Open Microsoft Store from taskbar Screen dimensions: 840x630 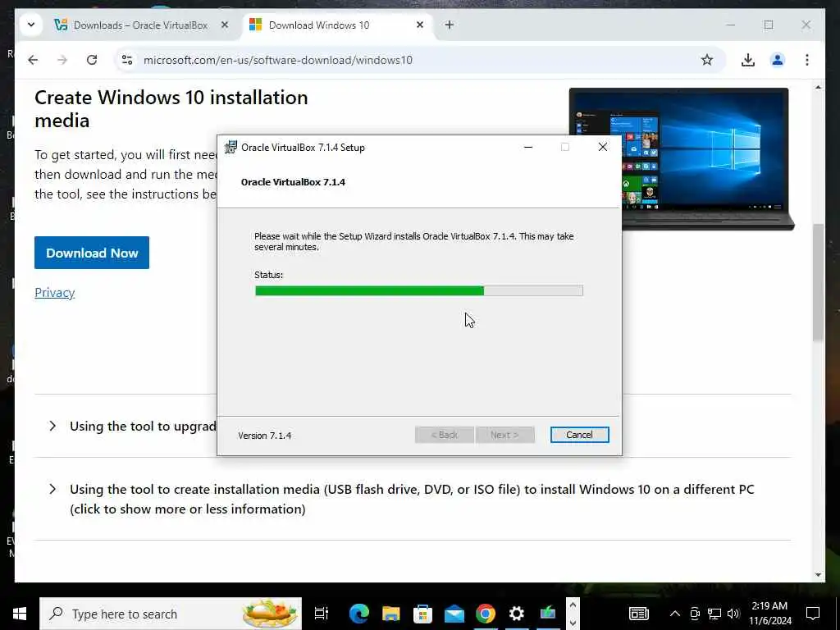(x=422, y=614)
